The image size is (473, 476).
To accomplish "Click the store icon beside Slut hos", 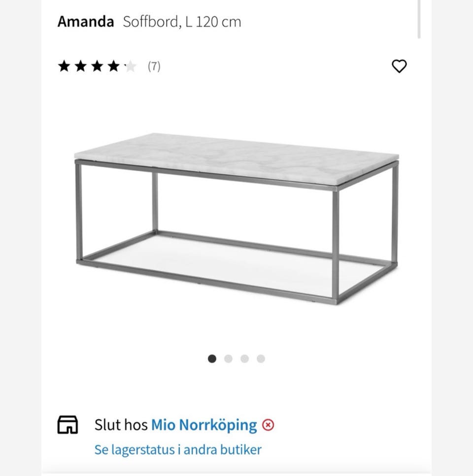I will [68, 424].
